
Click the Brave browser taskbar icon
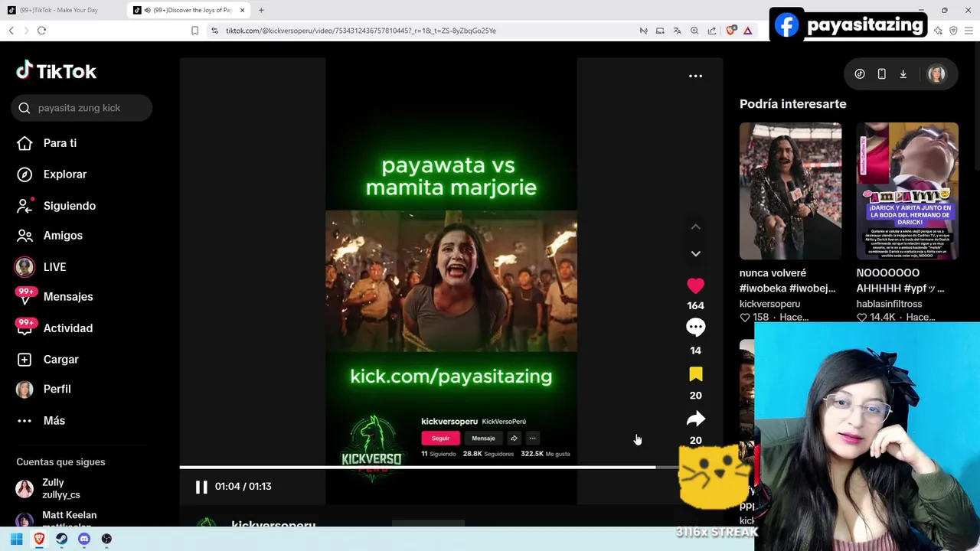[39, 539]
